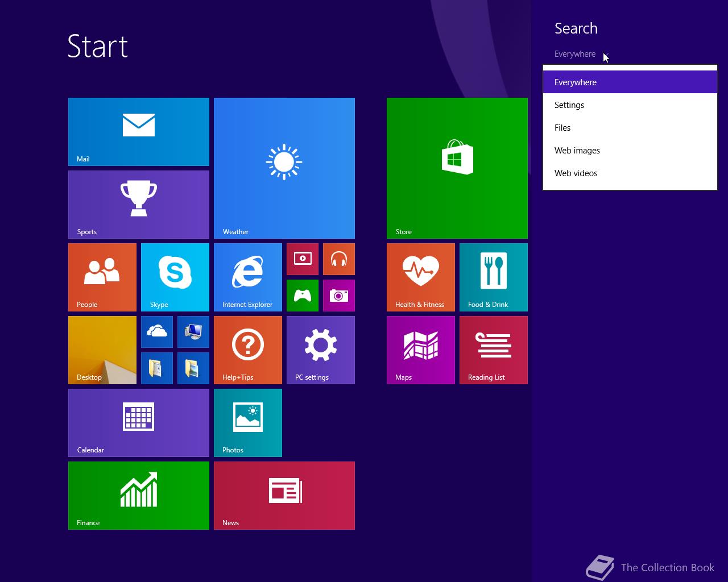Open the People tile

click(x=102, y=277)
